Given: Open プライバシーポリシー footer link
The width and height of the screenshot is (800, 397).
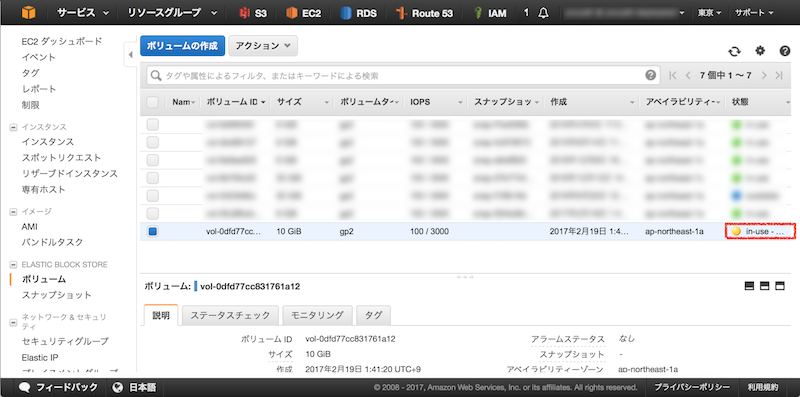Looking at the screenshot, I should (x=692, y=387).
